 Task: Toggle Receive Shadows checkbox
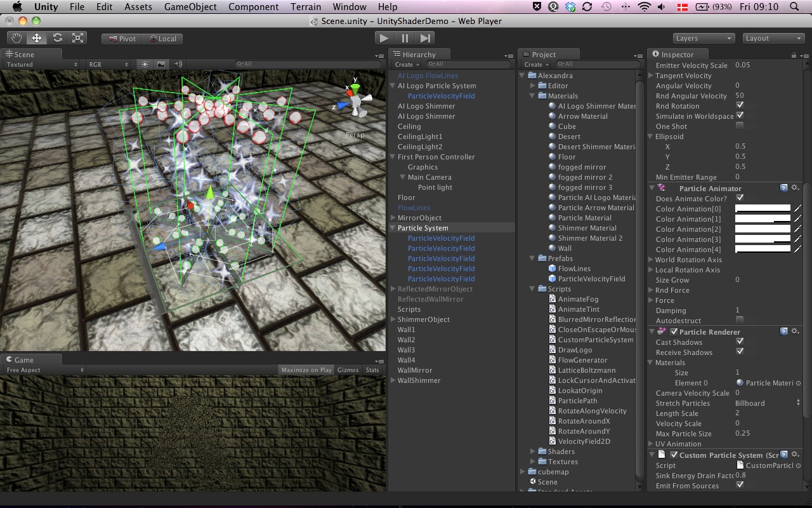(740, 352)
